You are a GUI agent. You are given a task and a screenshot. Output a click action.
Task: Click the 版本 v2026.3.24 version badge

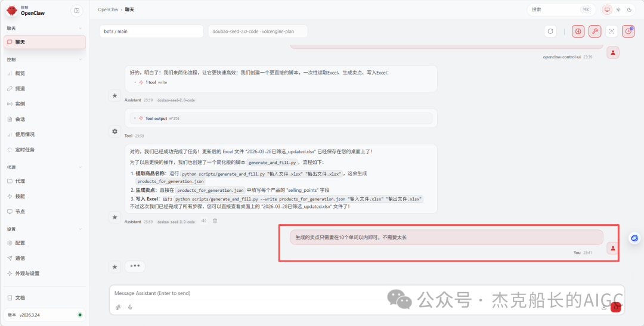(45, 315)
